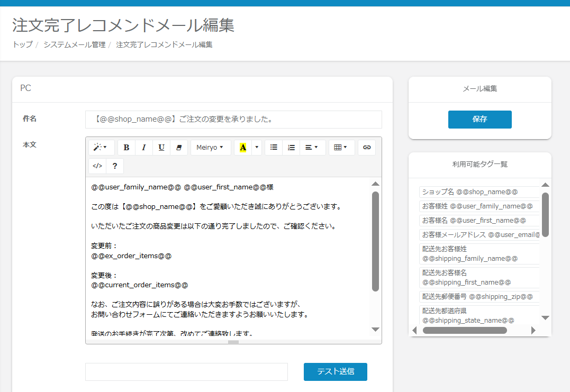The height and width of the screenshot is (392, 570).
Task: Open the magic wand style dropdown
Action: [x=101, y=148]
